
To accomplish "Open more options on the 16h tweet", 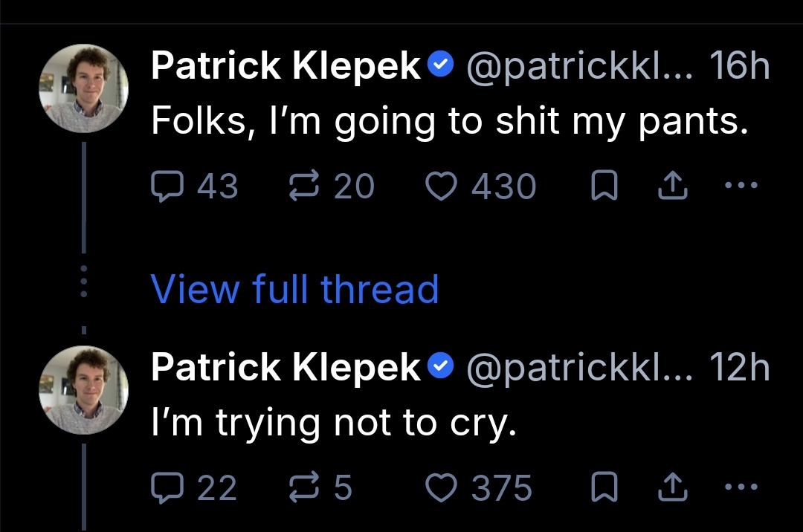I will [x=741, y=186].
